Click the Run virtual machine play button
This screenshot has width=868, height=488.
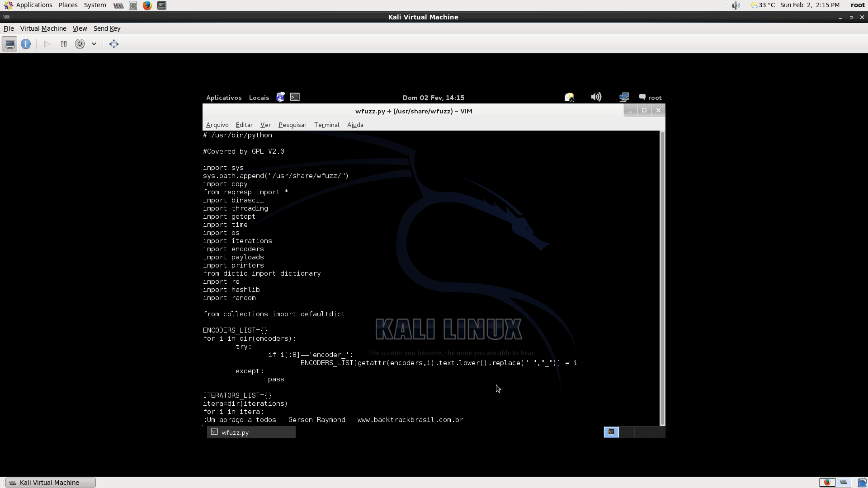[47, 44]
